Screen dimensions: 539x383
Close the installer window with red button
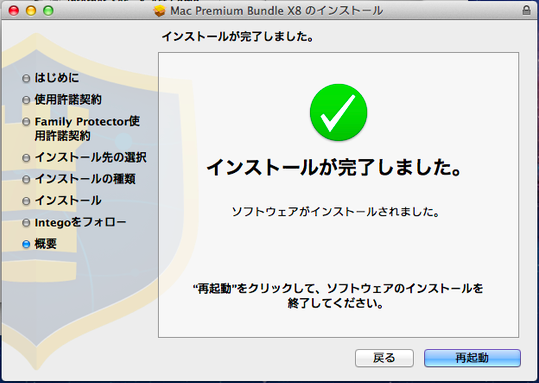[x=14, y=11]
